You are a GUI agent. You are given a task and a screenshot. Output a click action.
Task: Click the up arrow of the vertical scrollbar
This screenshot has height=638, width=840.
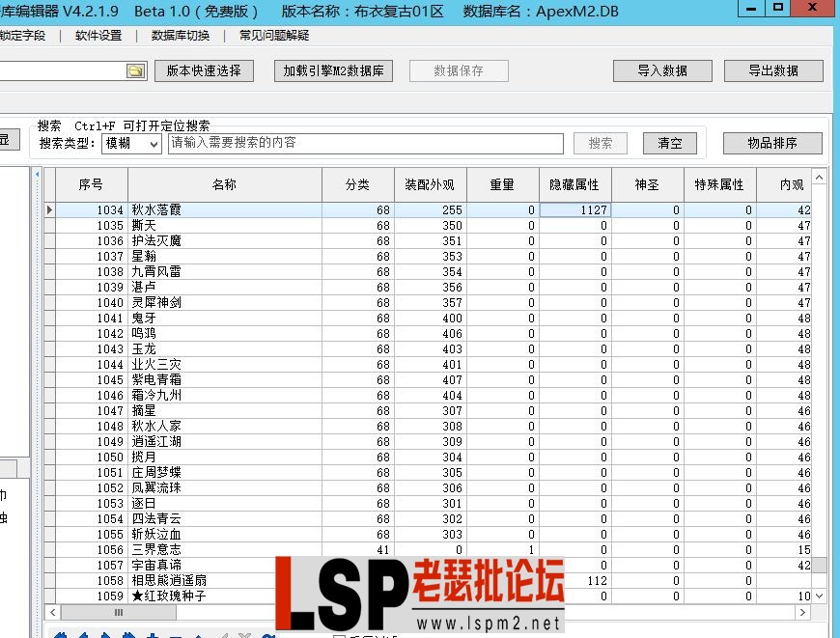820,177
